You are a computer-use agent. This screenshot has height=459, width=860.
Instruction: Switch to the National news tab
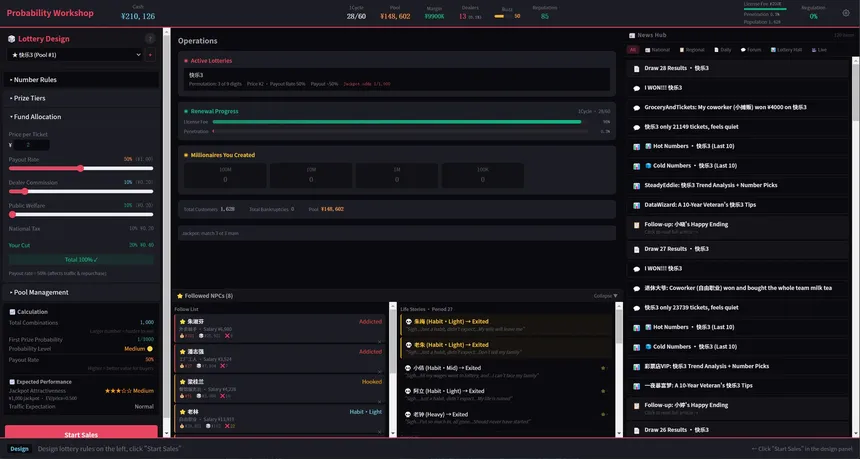point(657,50)
